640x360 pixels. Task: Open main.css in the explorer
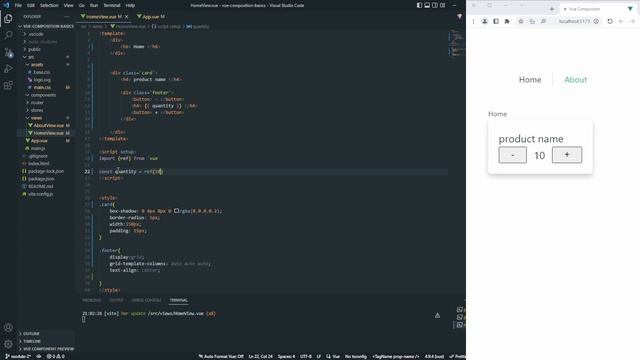[x=42, y=87]
